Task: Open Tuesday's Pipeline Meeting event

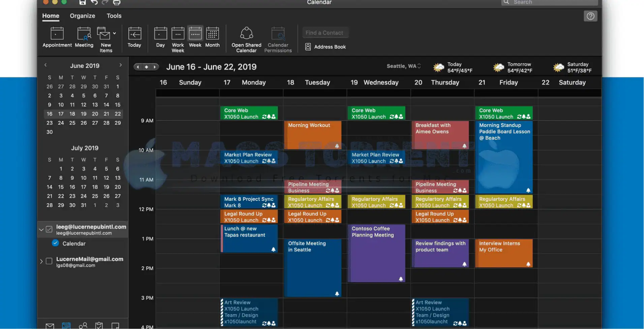Action: (x=313, y=187)
